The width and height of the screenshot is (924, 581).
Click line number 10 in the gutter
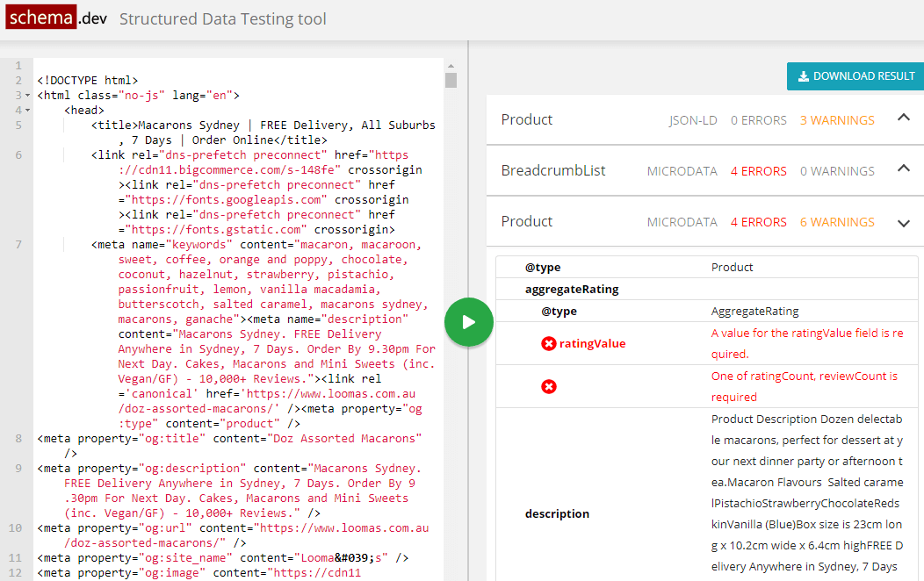tap(15, 528)
